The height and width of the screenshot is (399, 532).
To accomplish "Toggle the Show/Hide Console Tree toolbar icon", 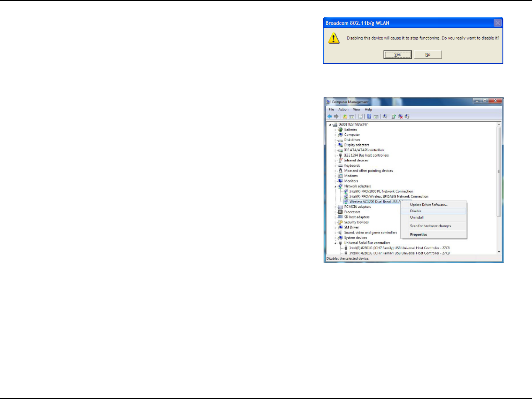I will pos(351,117).
